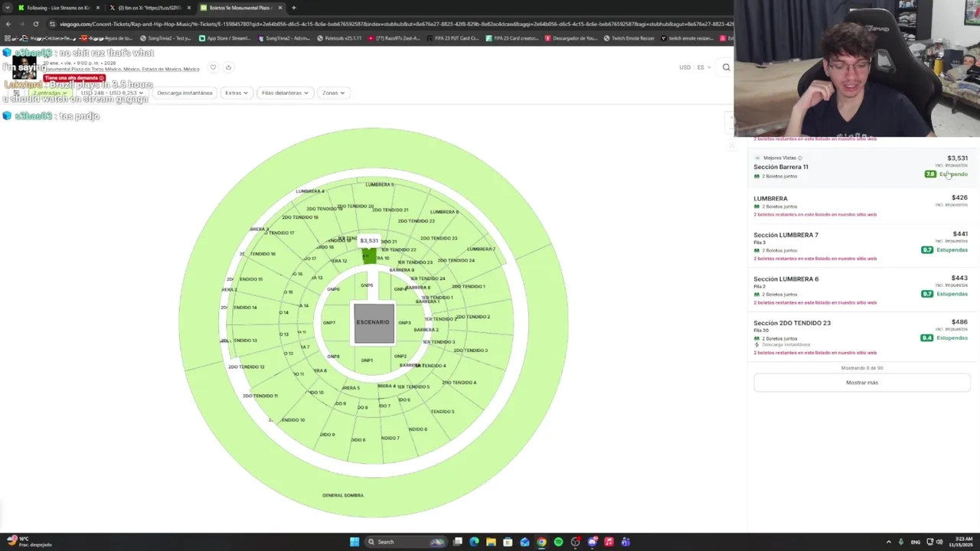Click the Tiene una alta demanda badge

[74, 78]
